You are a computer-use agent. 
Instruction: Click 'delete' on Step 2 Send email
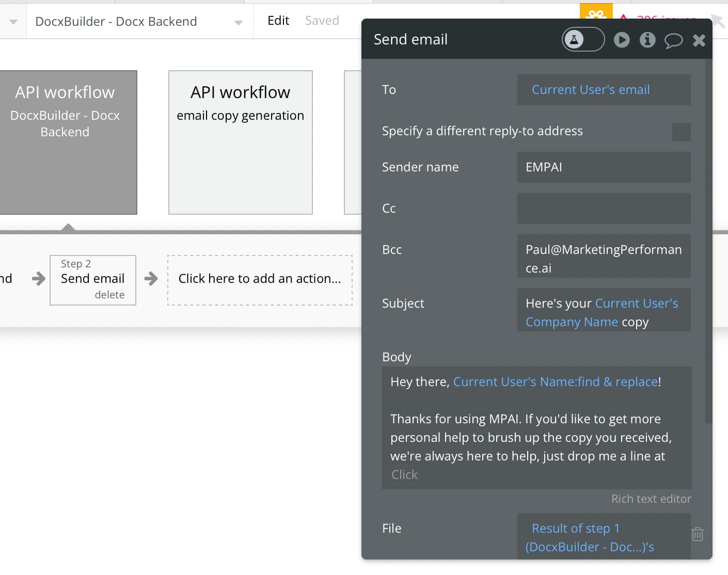point(109,295)
